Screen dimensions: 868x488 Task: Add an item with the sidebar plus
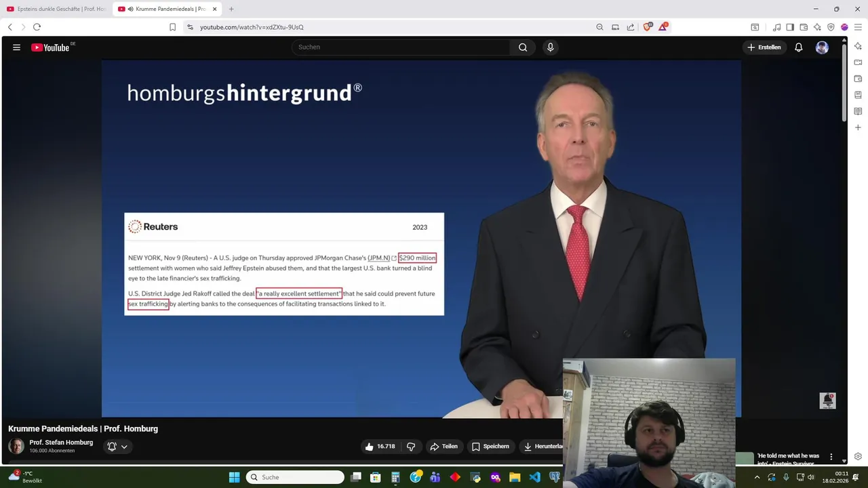[x=858, y=127]
